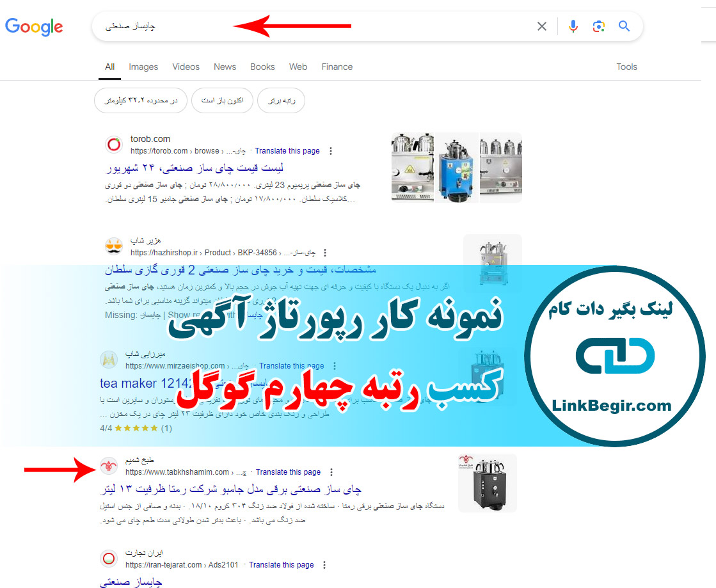Expand the Tools options
This screenshot has height=588, width=716.
(626, 67)
